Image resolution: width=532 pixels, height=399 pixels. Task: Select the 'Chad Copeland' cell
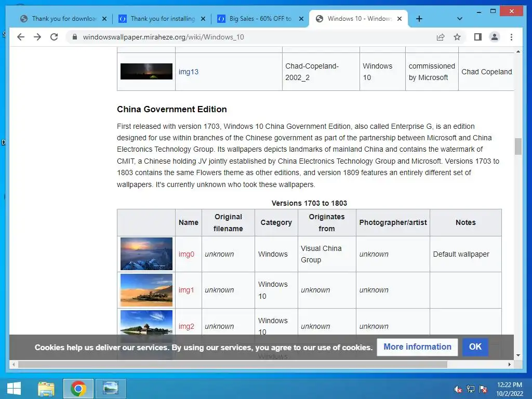click(486, 72)
